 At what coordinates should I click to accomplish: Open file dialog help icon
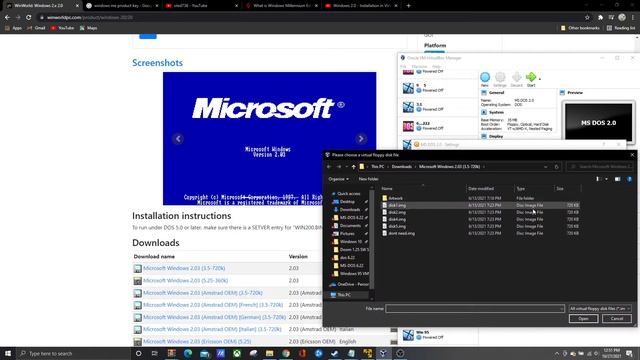click(629, 179)
